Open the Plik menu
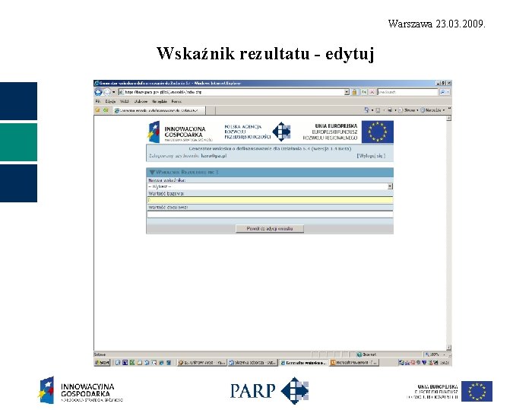Screen dimensions: 532x410 pos(98,101)
